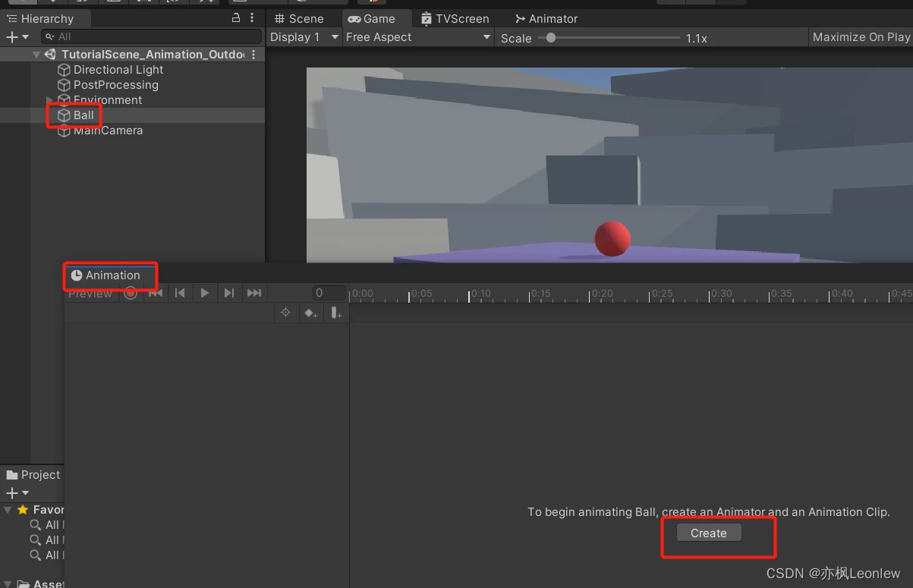Image resolution: width=913 pixels, height=588 pixels.
Task: Step to the previous keyframe
Action: coord(180,293)
